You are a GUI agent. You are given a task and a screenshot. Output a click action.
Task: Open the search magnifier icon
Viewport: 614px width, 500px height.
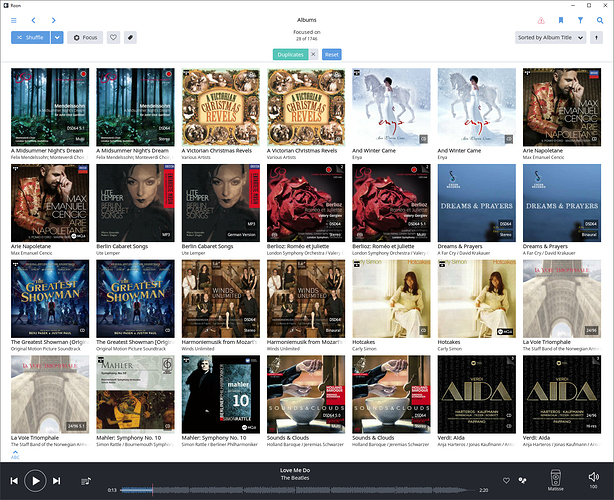tap(600, 20)
